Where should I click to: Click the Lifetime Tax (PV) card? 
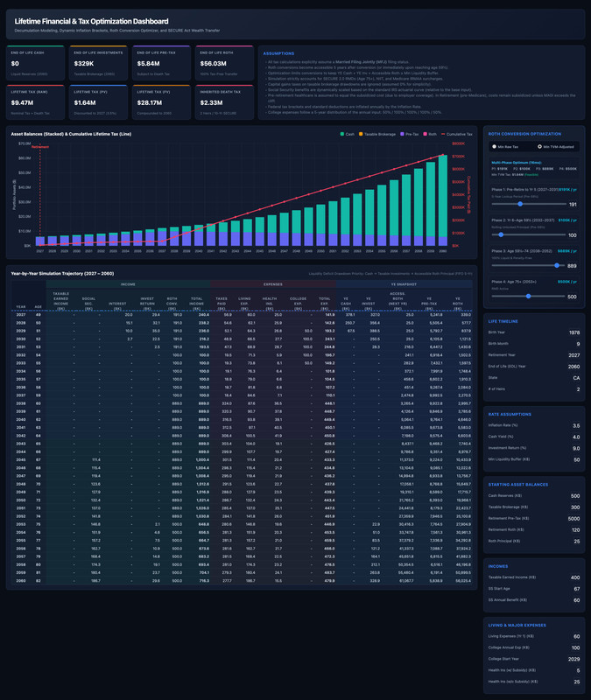(x=98, y=102)
